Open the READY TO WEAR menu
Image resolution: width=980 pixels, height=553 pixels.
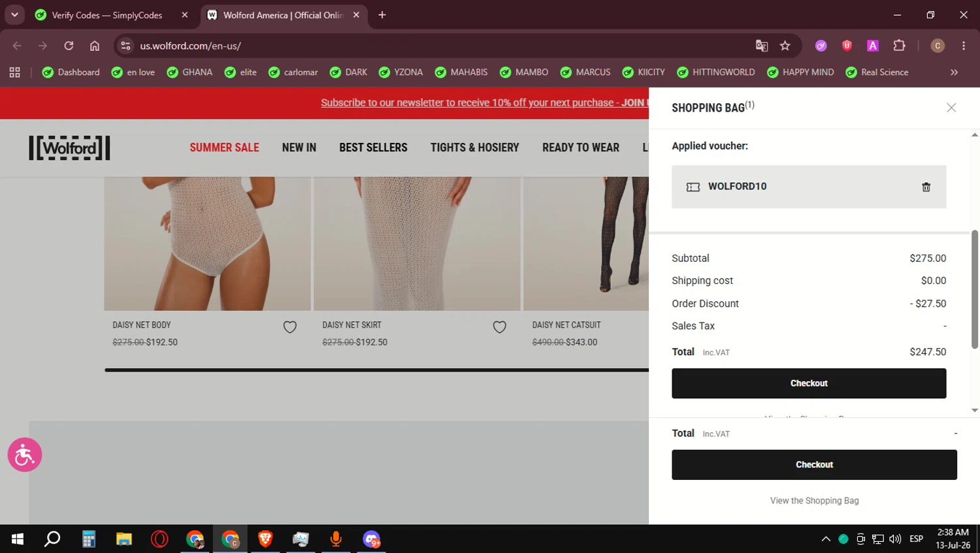pyautogui.click(x=581, y=148)
